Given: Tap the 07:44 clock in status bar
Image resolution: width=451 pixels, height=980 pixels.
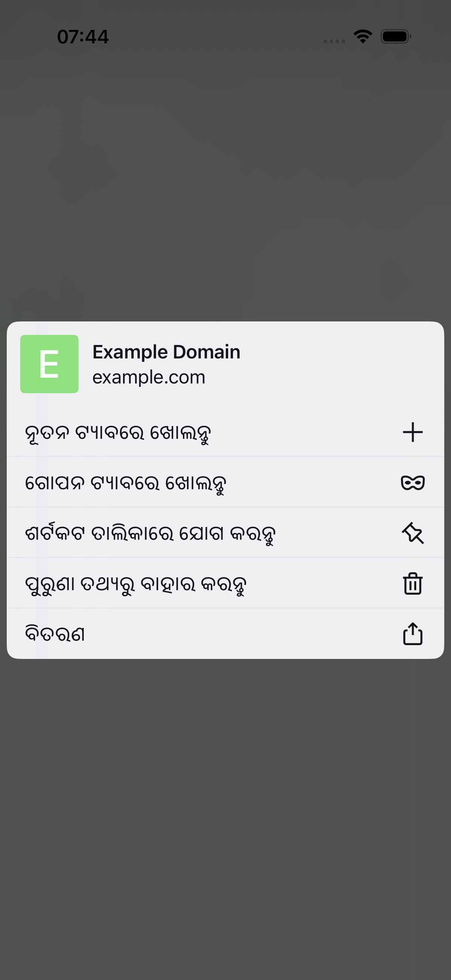Looking at the screenshot, I should [x=83, y=37].
